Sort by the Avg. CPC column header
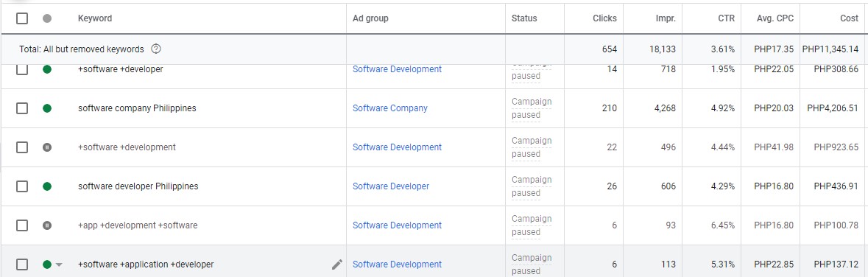The image size is (868, 277). click(775, 18)
